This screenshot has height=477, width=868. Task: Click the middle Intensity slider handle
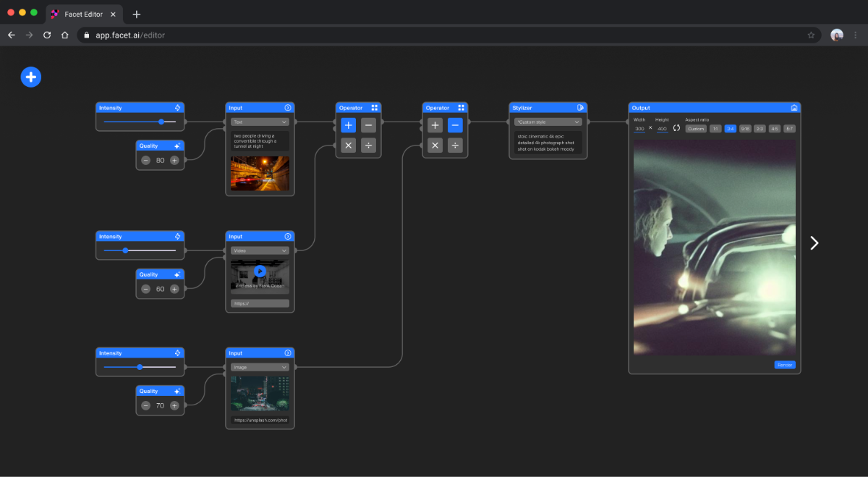[125, 250]
